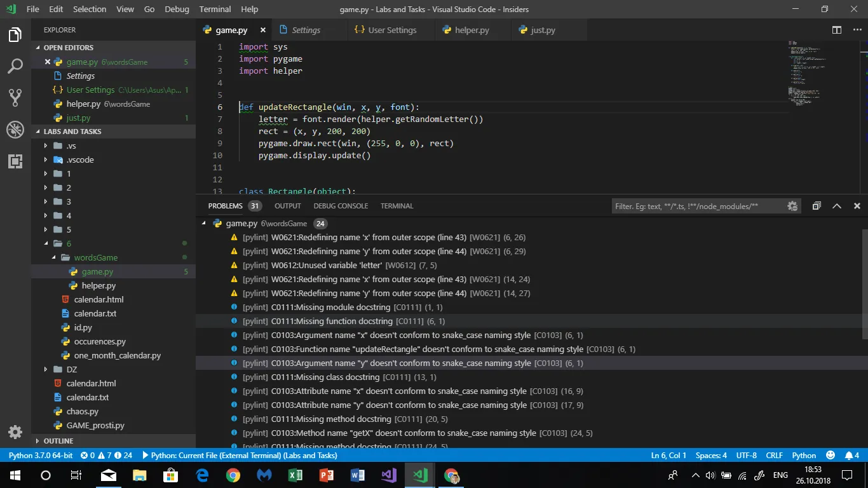Switch to the Debug Console panel tab

341,206
